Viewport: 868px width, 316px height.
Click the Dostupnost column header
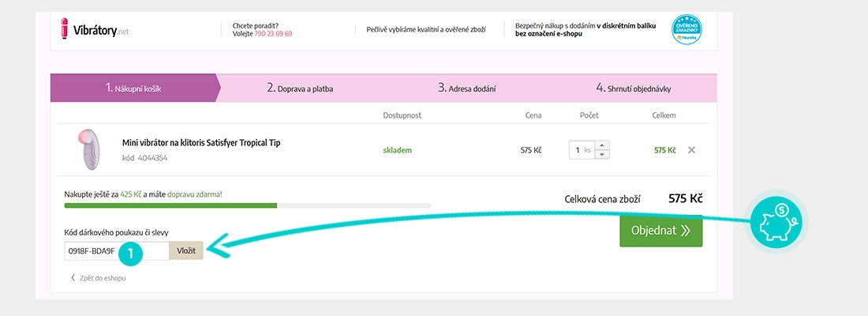click(x=402, y=115)
